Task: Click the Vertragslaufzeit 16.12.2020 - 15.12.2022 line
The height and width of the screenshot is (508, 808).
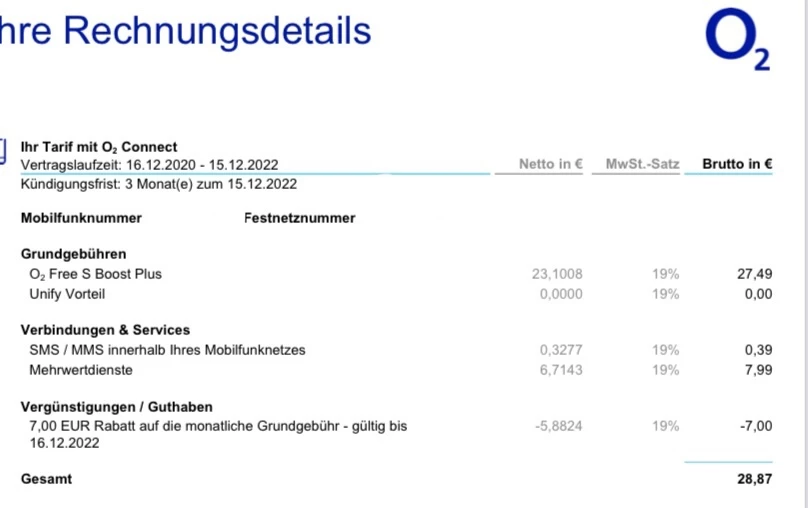Action: [x=149, y=165]
